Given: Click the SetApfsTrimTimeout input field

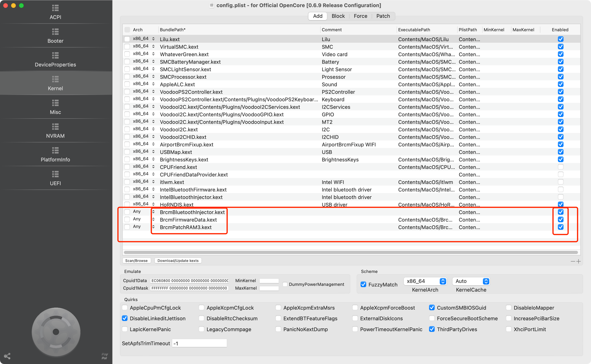Looking at the screenshot, I should click(199, 343).
